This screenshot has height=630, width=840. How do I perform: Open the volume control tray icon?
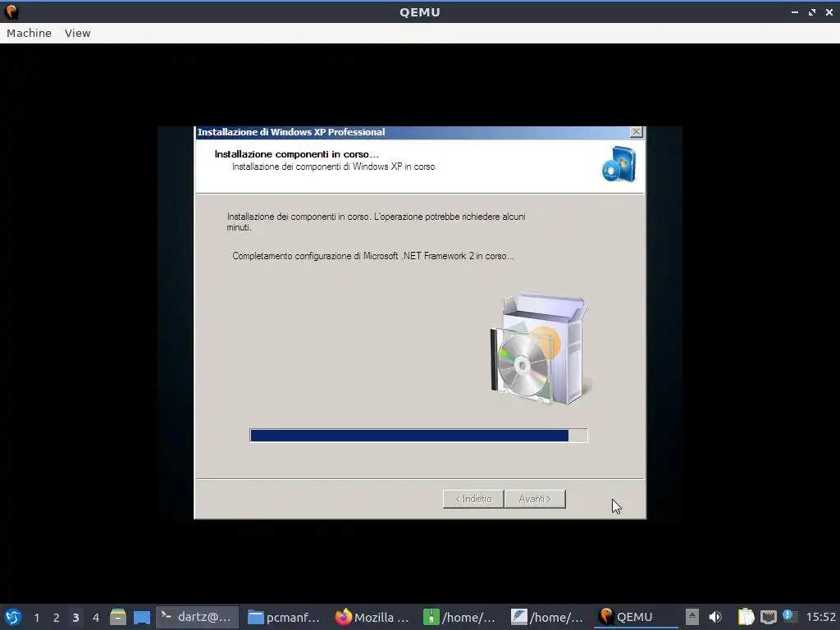pos(715,617)
